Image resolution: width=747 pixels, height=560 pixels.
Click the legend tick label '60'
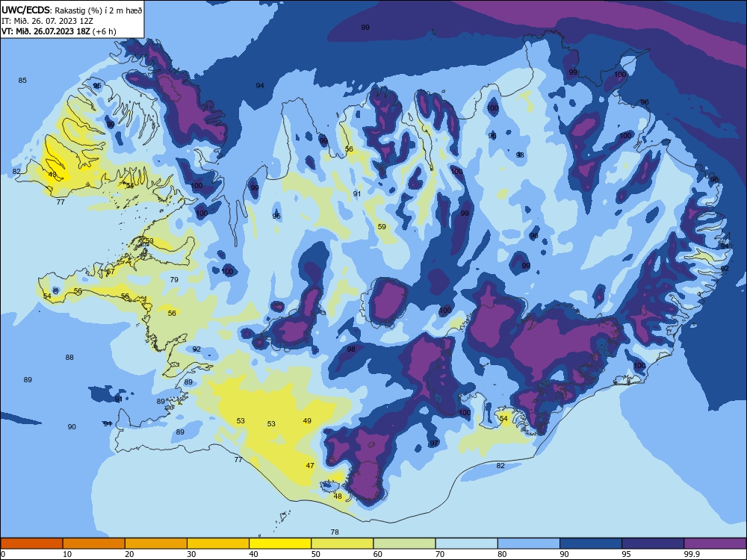[378, 554]
